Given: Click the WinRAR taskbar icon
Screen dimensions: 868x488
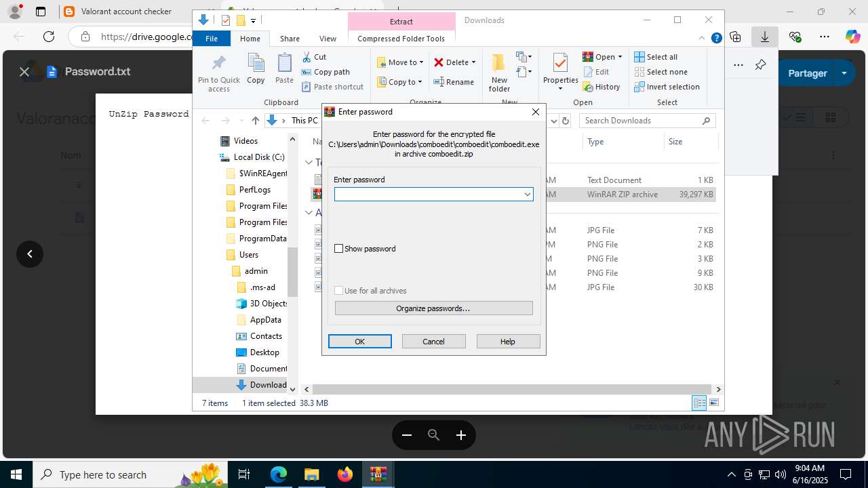Looking at the screenshot, I should click(378, 474).
